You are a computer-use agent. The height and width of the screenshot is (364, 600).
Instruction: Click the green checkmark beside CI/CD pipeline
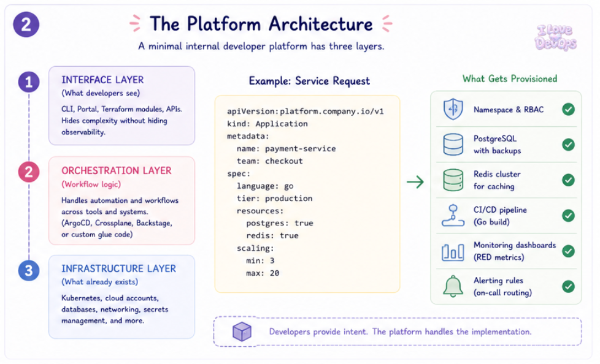pyautogui.click(x=568, y=215)
